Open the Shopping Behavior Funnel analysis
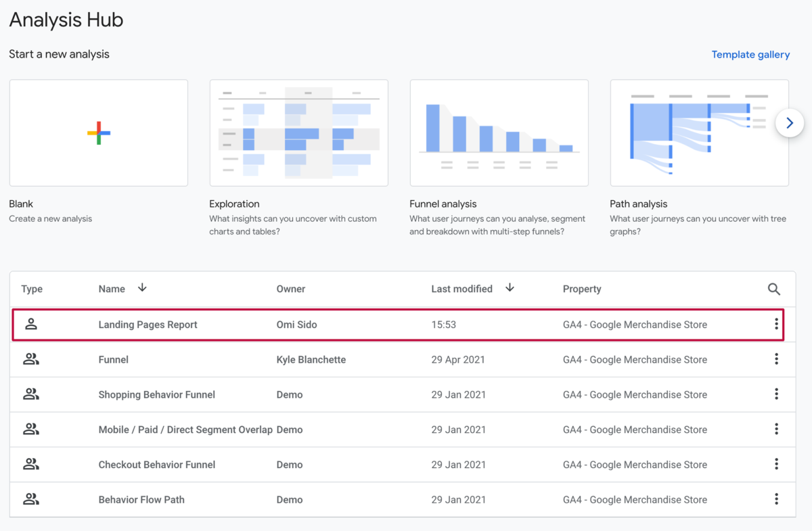This screenshot has width=812, height=531. pyautogui.click(x=156, y=395)
